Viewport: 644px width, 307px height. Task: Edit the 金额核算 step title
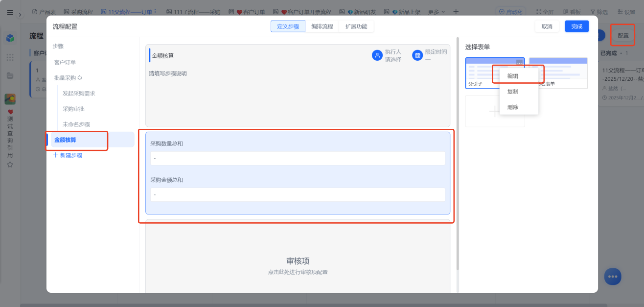tap(163, 55)
